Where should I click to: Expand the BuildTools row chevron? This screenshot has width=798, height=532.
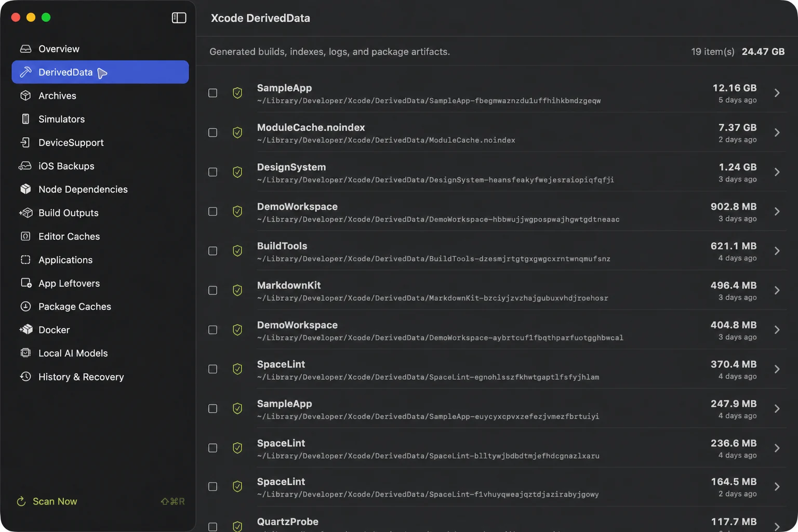click(x=777, y=251)
